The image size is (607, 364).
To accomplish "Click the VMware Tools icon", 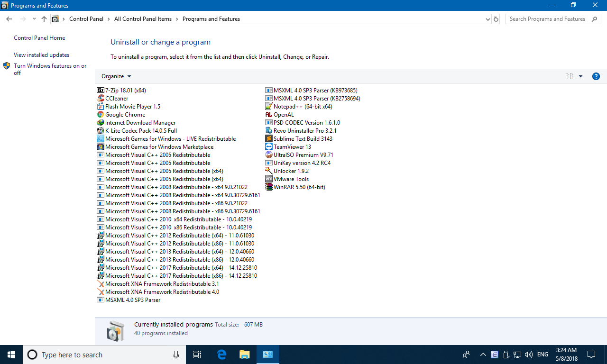I will pos(269,179).
